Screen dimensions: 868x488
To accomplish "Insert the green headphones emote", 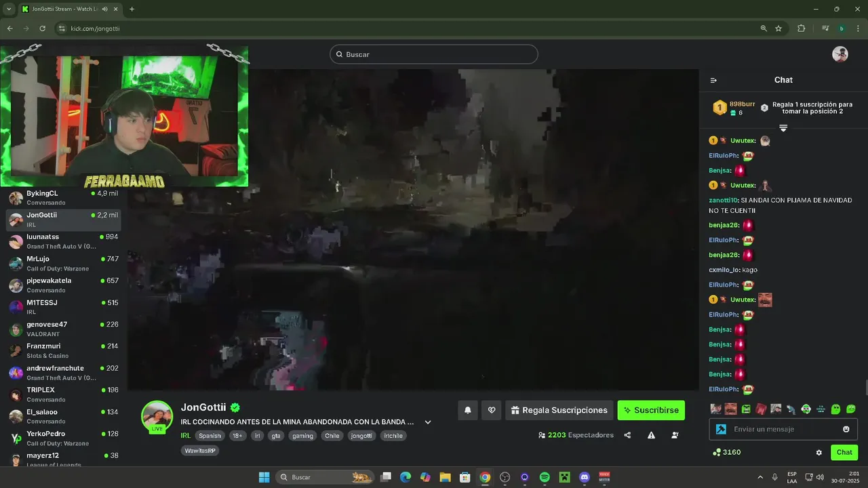I will (x=806, y=409).
